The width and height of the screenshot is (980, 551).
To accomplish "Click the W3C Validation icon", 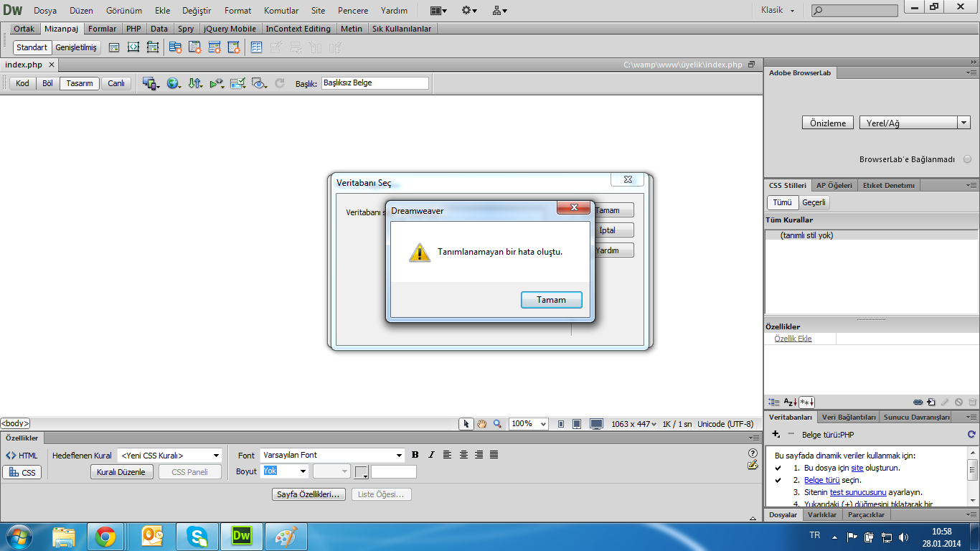I will [x=217, y=83].
